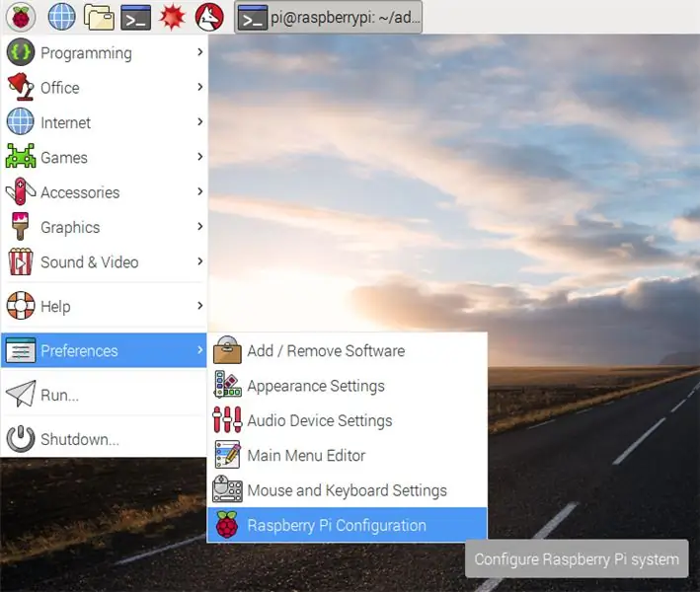Image resolution: width=700 pixels, height=592 pixels.
Task: Launch Main Menu Editor
Action: tap(348, 455)
